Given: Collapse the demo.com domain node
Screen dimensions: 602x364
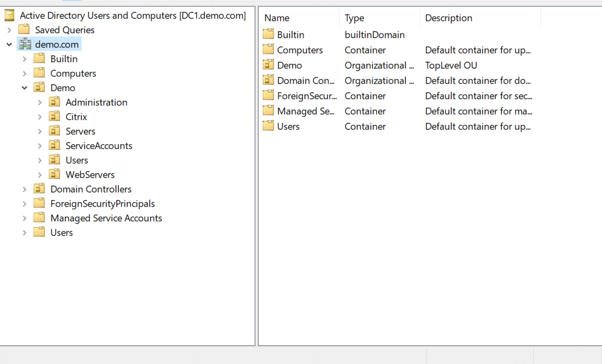Looking at the screenshot, I should click(9, 44).
